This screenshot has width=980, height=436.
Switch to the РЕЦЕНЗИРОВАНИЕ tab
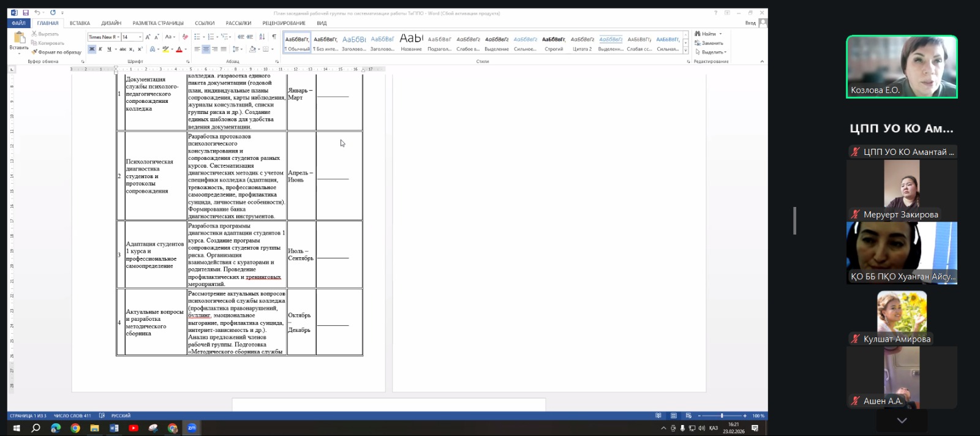click(284, 23)
